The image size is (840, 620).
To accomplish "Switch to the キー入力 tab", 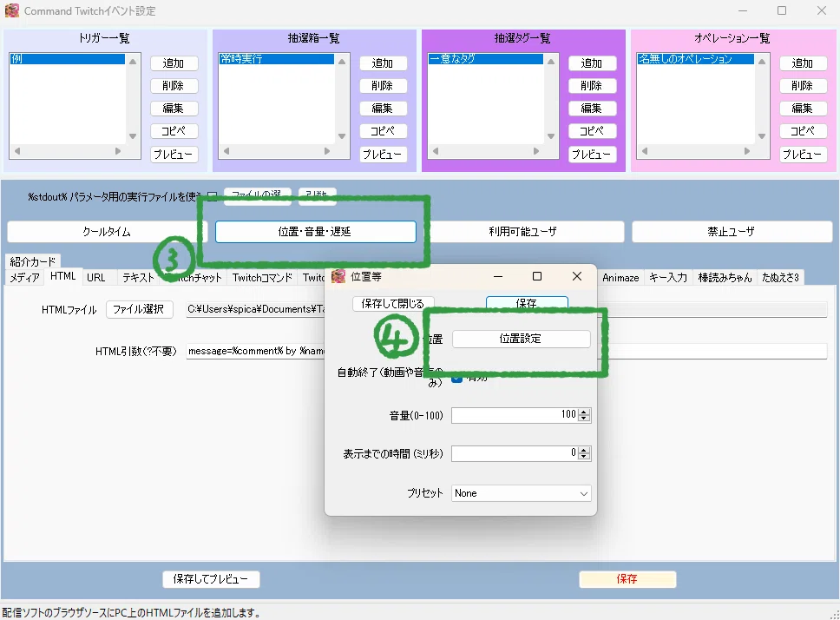I will click(x=668, y=278).
